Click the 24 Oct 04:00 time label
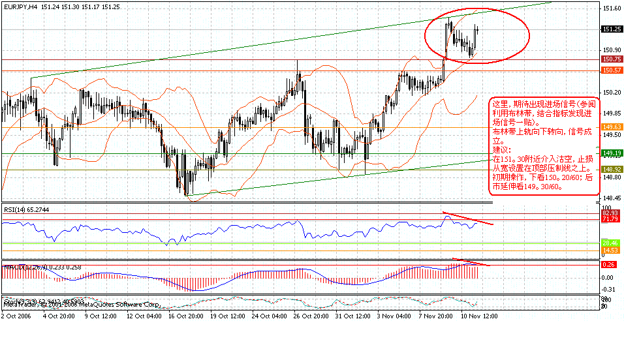The image size is (624, 364). [269, 316]
